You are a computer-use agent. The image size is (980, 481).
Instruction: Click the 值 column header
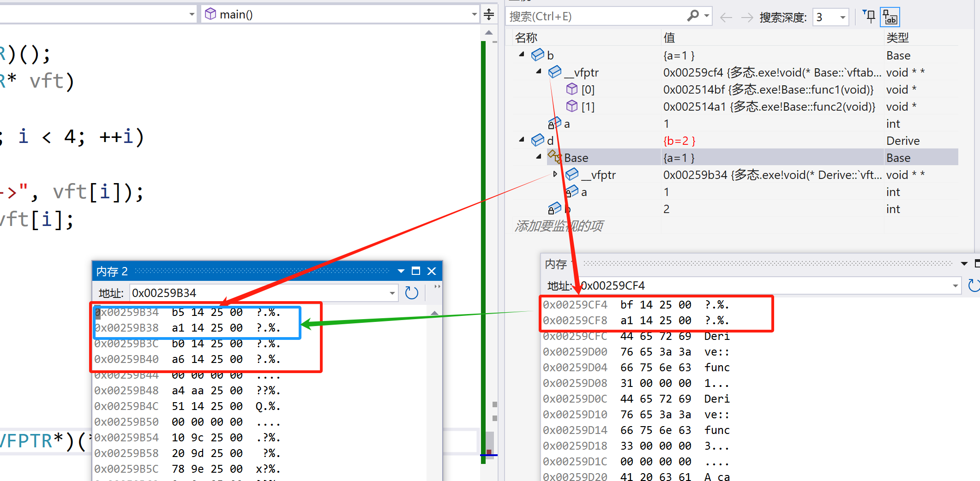[x=669, y=37]
